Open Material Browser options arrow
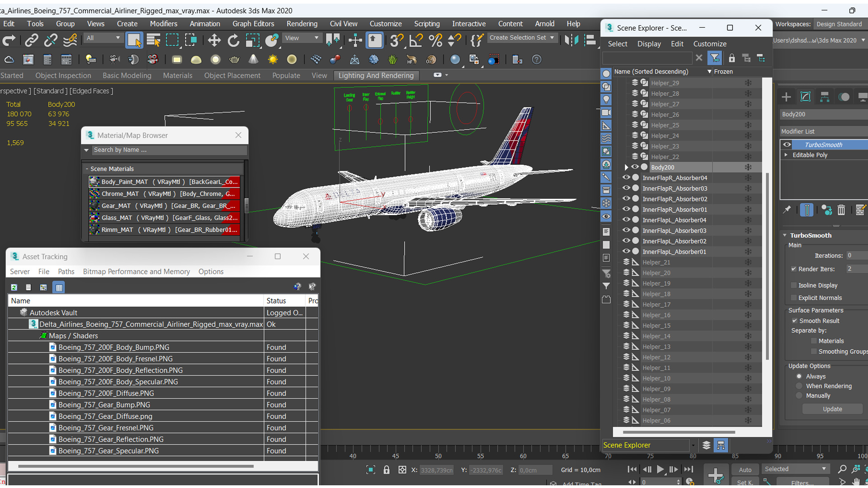The height and width of the screenshot is (488, 868). coord(86,150)
